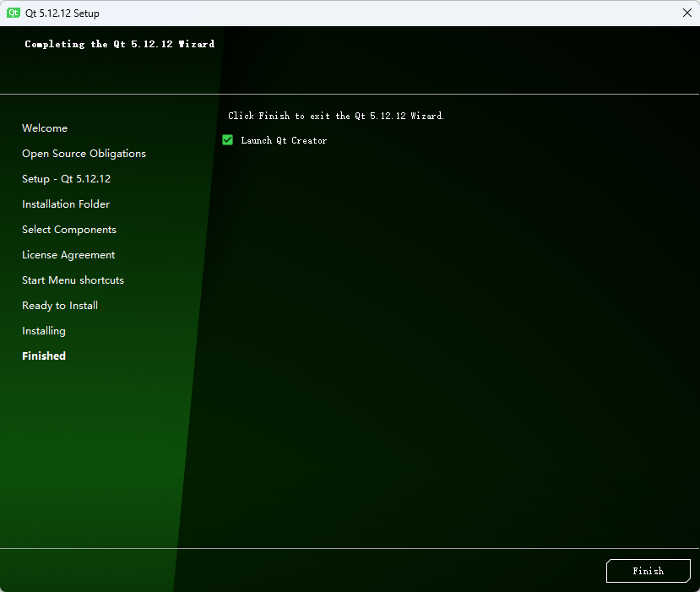Click the "Qt 5.12.12 Setup" window title

(62, 14)
